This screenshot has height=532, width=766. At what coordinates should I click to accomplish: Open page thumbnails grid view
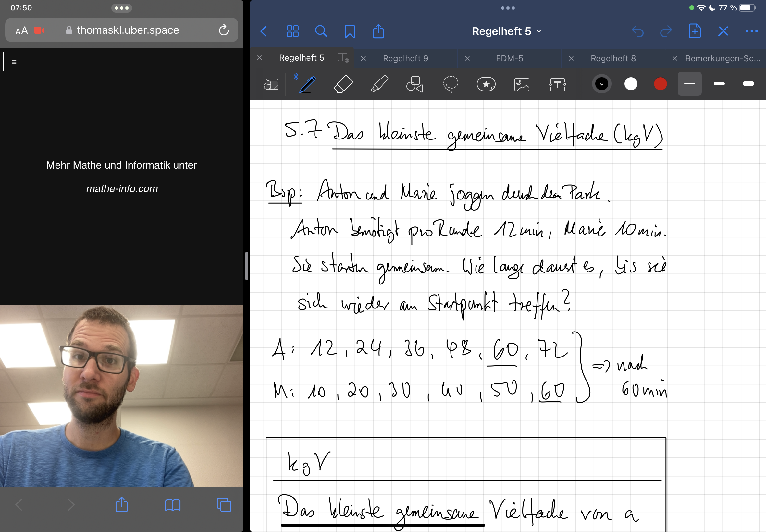point(292,31)
